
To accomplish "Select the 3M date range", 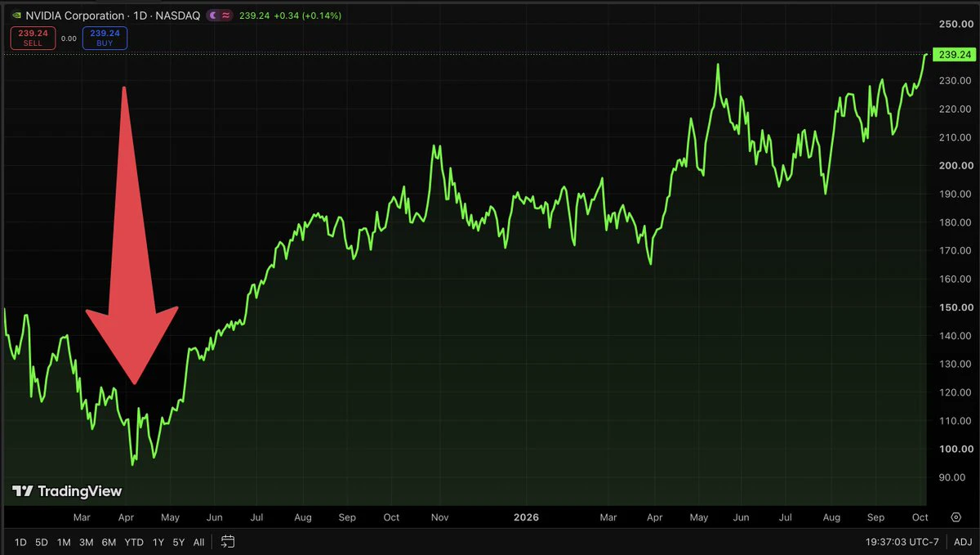I will 86,541.
